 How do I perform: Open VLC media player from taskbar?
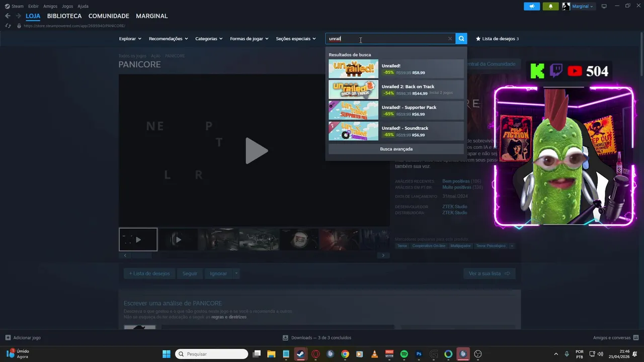pyautogui.click(x=374, y=354)
